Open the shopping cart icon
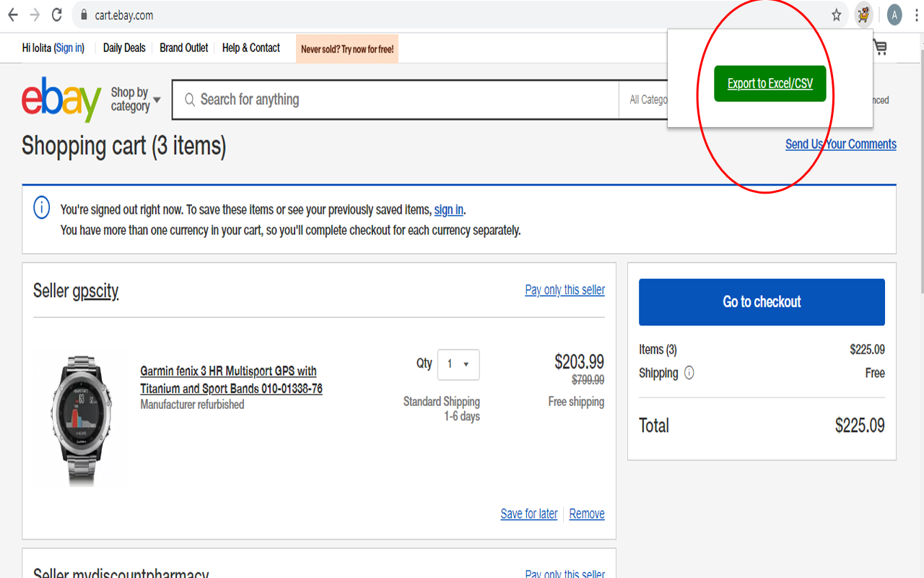924x578 pixels. 880,48
